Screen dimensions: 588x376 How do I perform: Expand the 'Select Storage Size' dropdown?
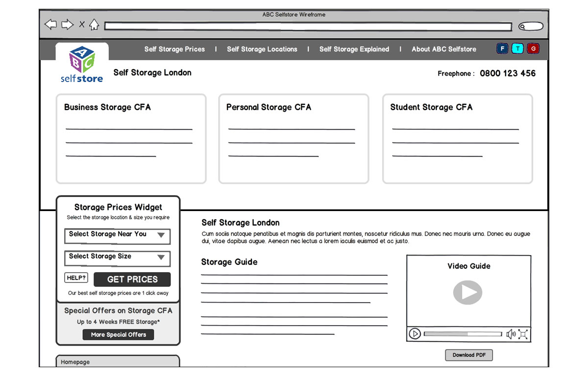pos(118,258)
